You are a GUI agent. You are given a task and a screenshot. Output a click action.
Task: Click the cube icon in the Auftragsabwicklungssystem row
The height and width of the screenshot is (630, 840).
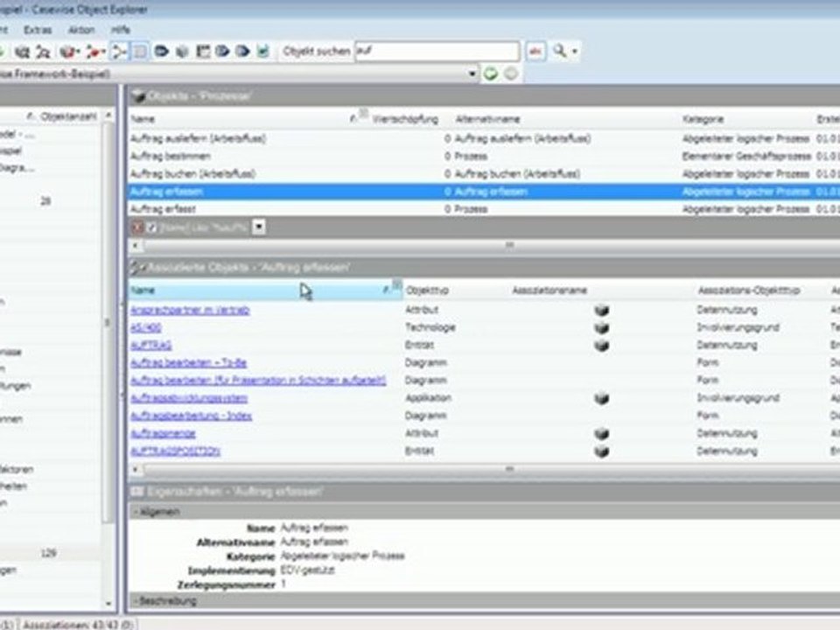[602, 398]
